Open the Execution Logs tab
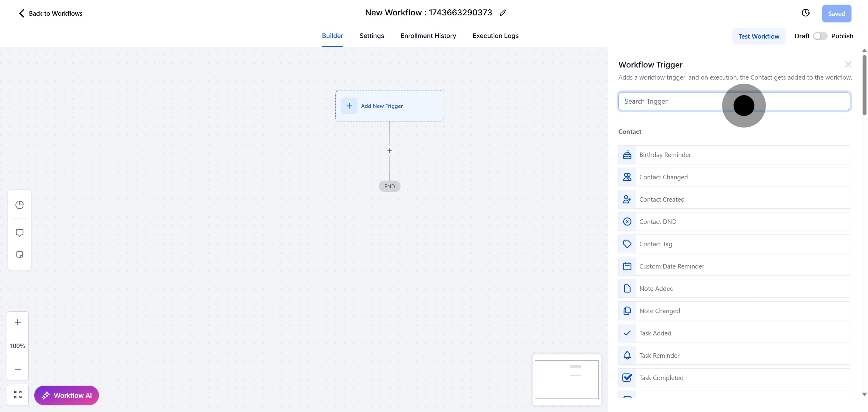868x412 pixels. [x=495, y=36]
